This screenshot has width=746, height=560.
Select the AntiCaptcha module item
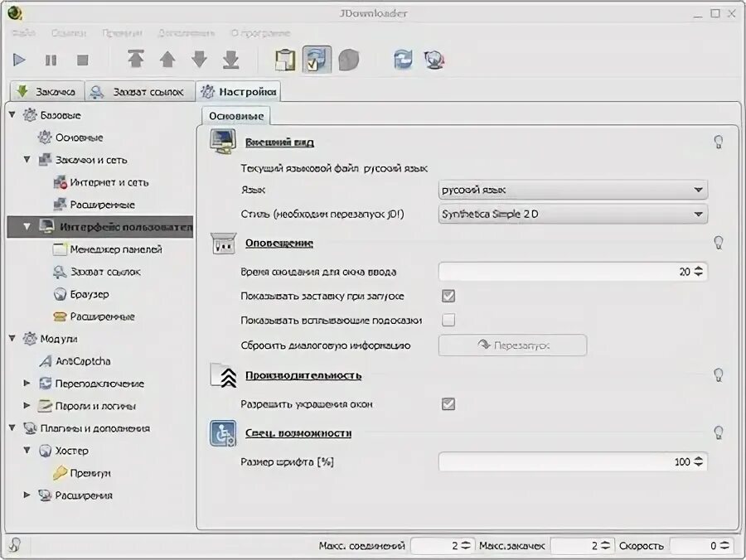pyautogui.click(x=75, y=361)
